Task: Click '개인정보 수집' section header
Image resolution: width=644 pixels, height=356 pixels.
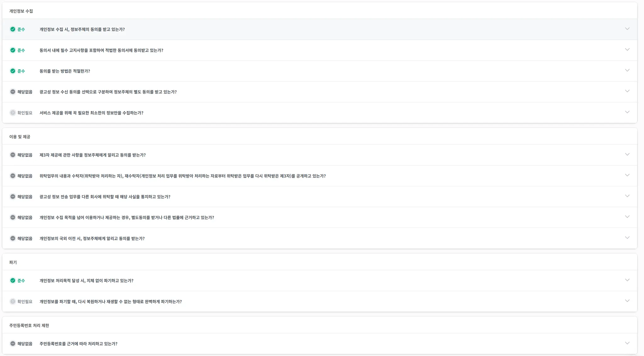Action: pos(21,11)
